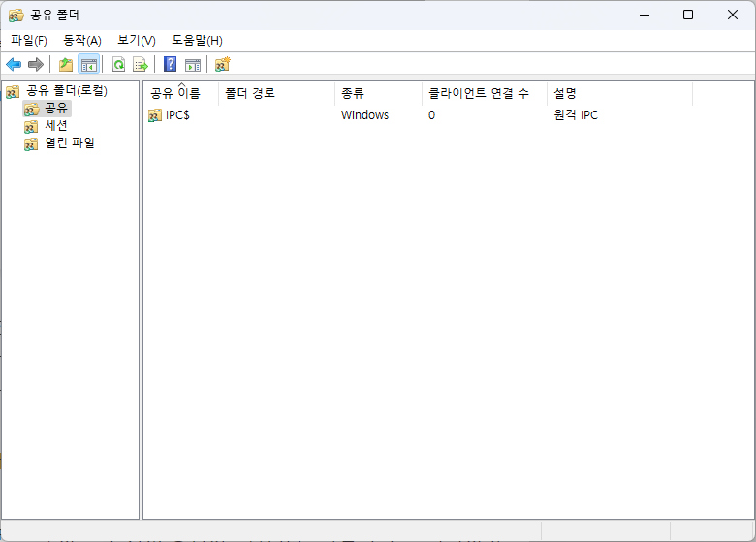Screen dimensions: 756x542
Task: Sort by the 클라이언트 연결 수 column header
Action: tap(484, 93)
